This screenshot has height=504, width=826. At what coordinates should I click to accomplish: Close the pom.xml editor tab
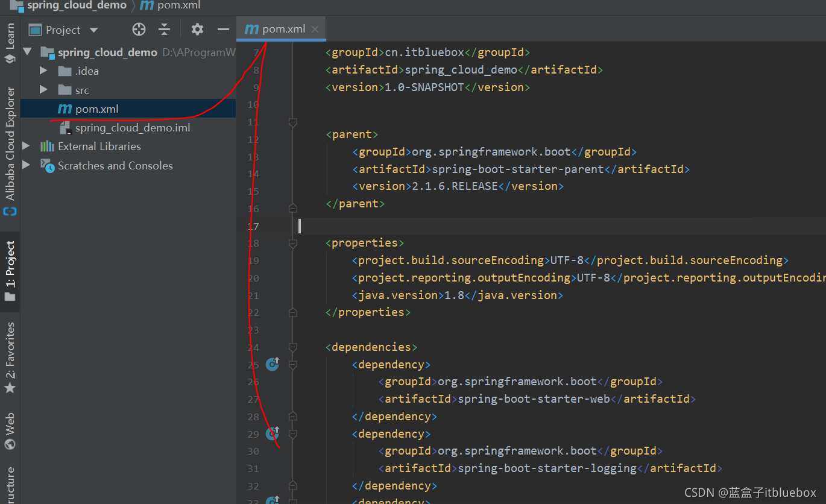315,29
